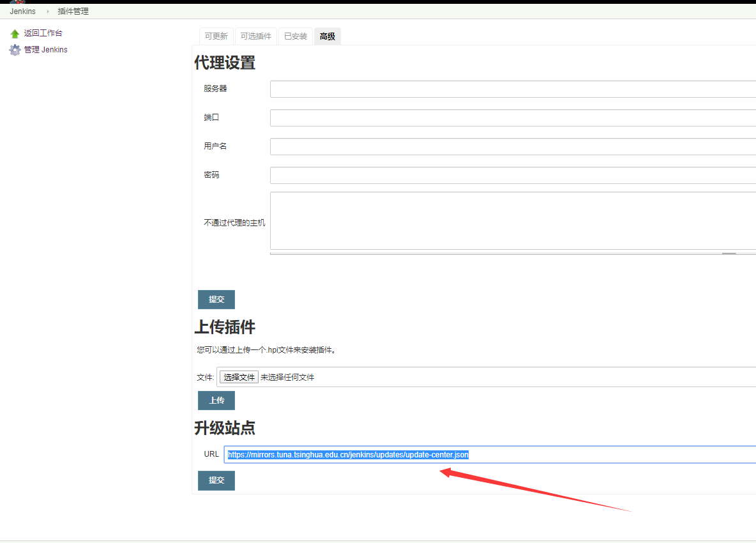Expand the breadcrumb arrow after Jenkins

coord(48,11)
